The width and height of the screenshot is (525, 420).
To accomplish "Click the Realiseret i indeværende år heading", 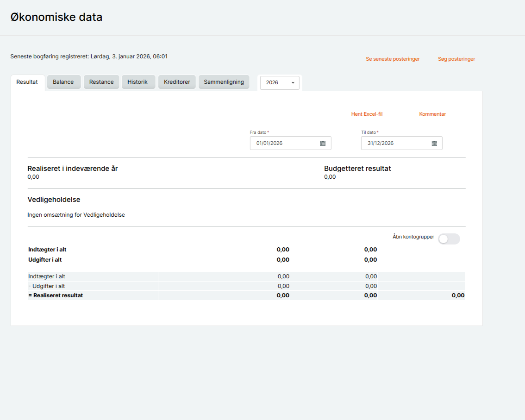I will click(x=73, y=169).
